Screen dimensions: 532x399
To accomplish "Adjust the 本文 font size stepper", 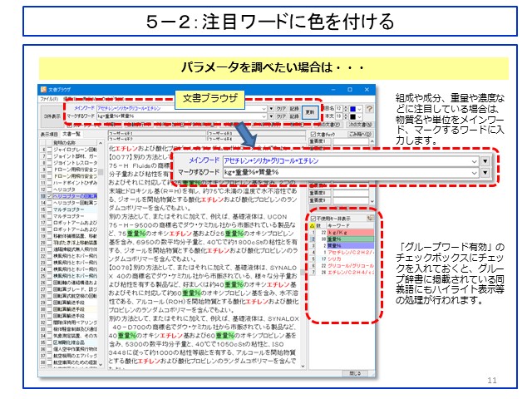I will pos(346,116).
